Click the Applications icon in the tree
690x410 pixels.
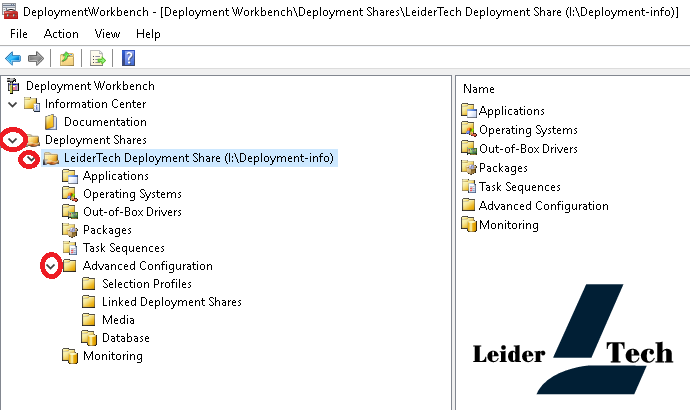coord(70,176)
